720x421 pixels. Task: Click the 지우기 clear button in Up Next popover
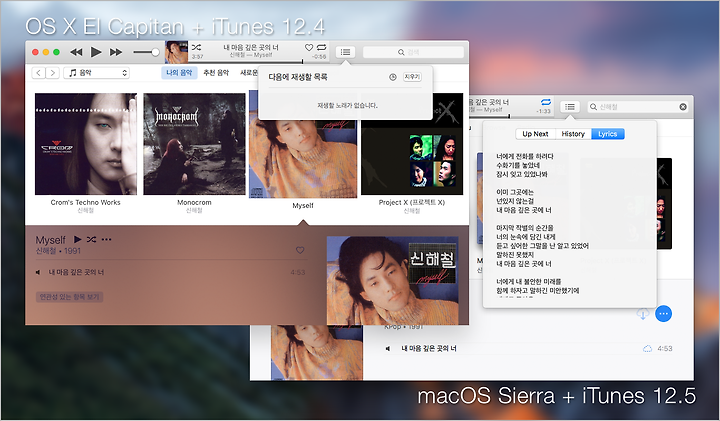pyautogui.click(x=412, y=77)
